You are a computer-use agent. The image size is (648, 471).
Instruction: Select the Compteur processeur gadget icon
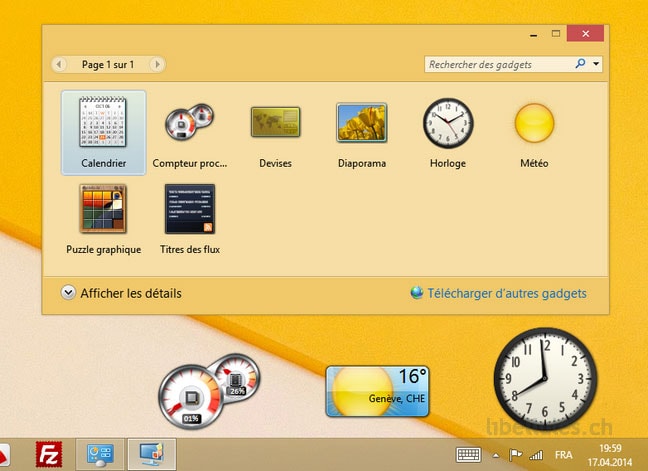(189, 122)
